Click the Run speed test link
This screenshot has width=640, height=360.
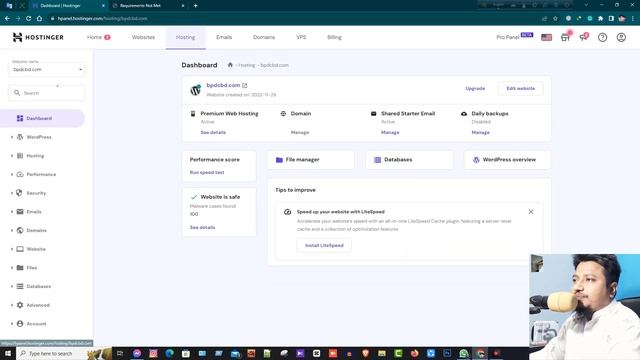pyautogui.click(x=207, y=172)
